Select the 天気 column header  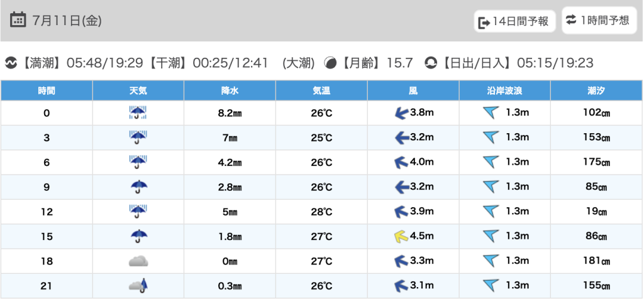(x=138, y=90)
